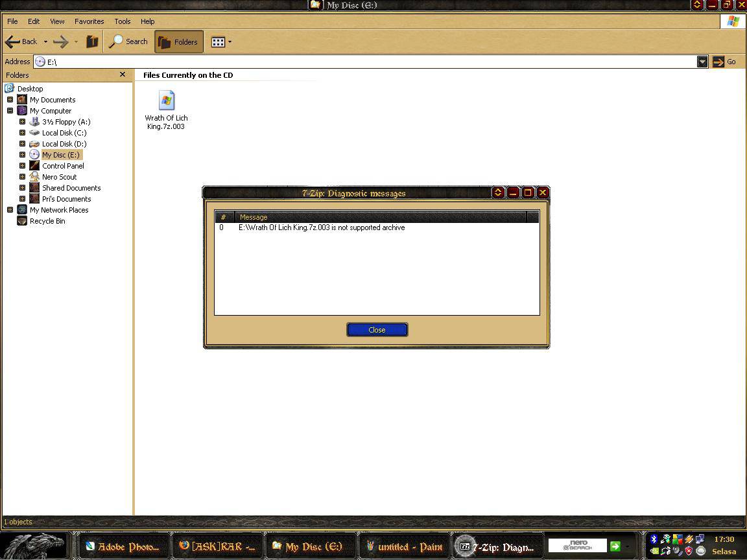Switch to Firefox [ASK]RAR taskbar button
Screen dimensions: 747x560
point(217,546)
